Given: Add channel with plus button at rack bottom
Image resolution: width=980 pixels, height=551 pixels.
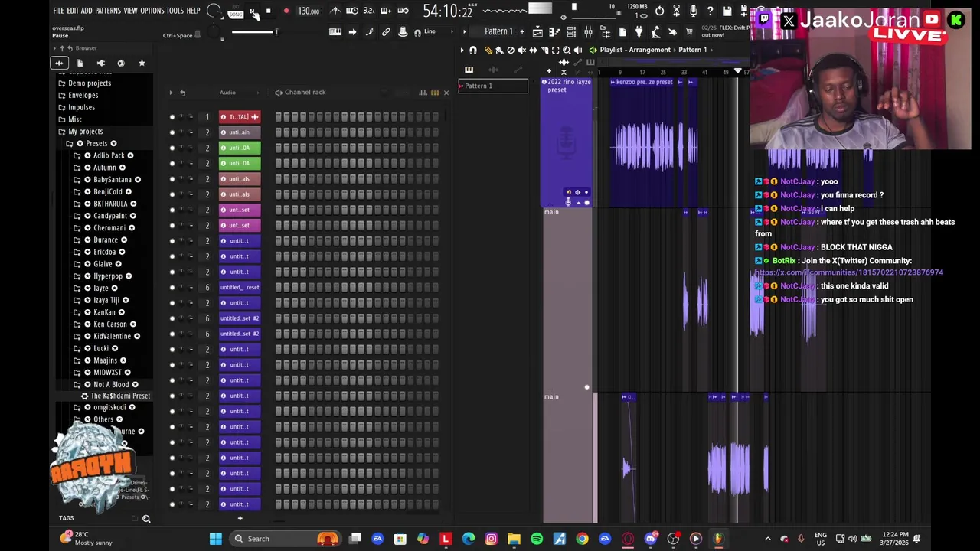Looking at the screenshot, I should point(240,519).
